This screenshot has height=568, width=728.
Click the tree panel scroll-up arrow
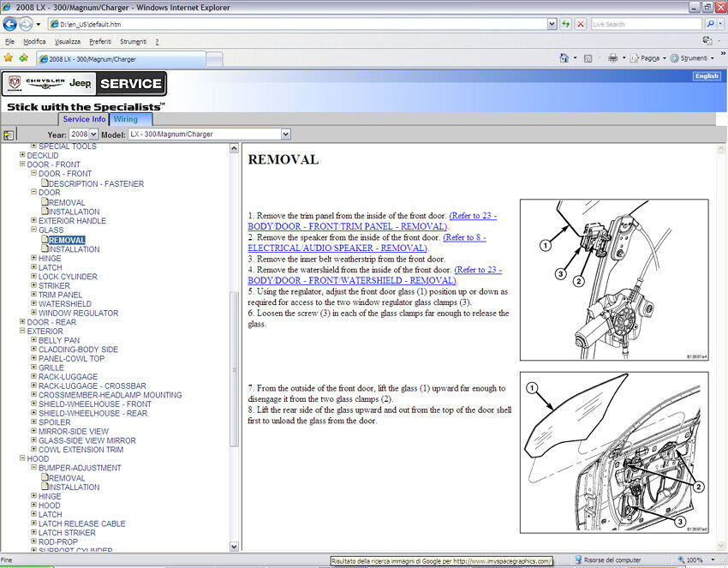point(234,148)
